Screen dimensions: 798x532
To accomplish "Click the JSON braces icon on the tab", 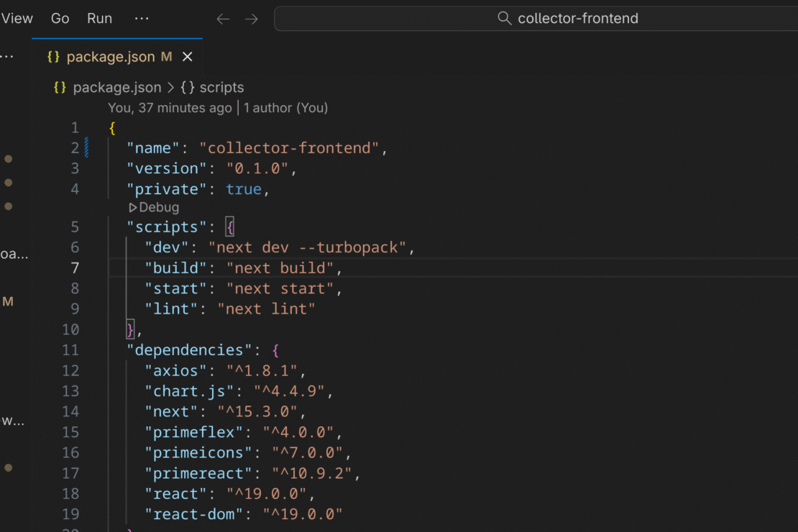I will pos(53,57).
